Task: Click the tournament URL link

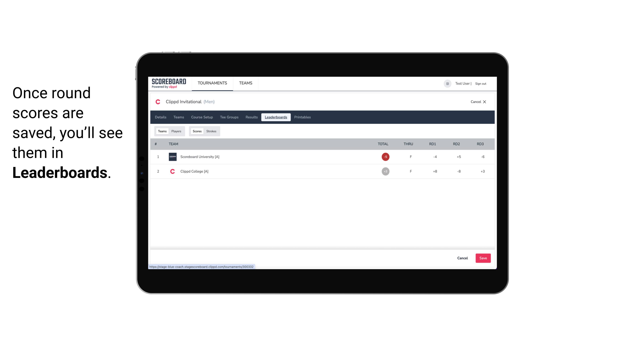Action: [201, 266]
